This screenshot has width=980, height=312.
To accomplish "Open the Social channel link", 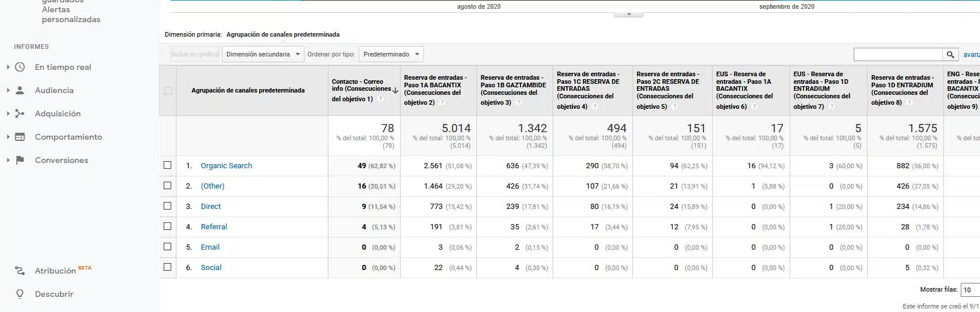I will click(x=211, y=267).
